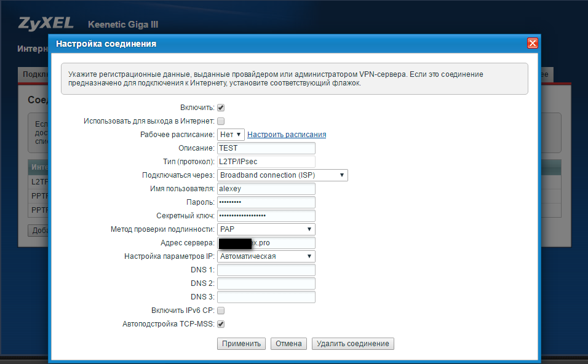Expand Настройка параметров IP dropdown

[266, 256]
